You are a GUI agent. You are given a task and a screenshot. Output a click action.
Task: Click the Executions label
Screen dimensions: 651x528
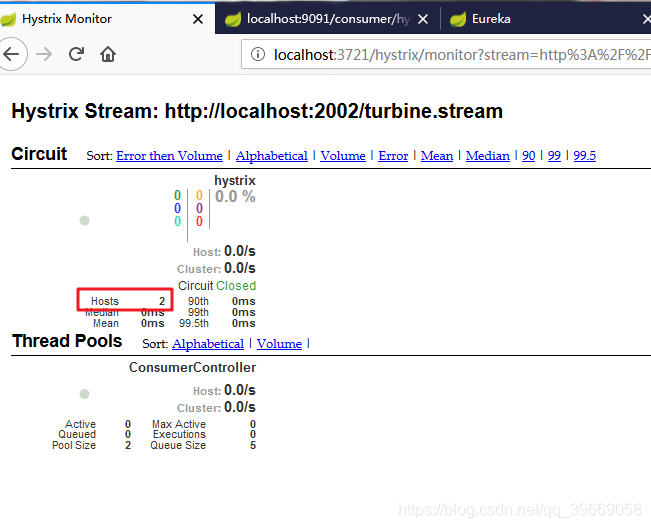(x=179, y=434)
